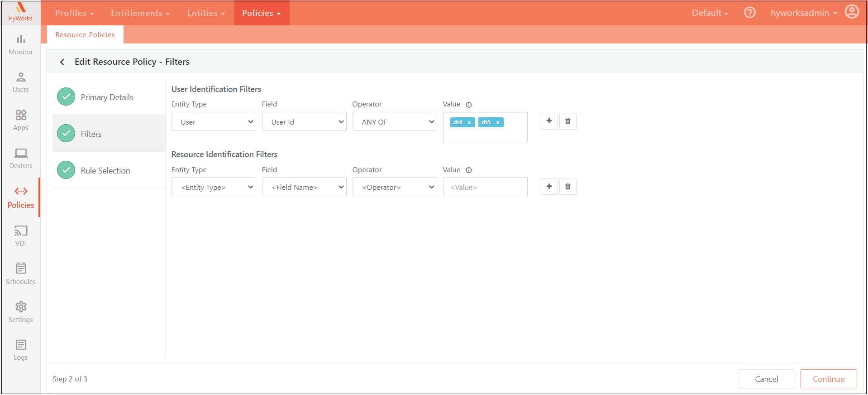Open the Profiles menu

pyautogui.click(x=75, y=13)
